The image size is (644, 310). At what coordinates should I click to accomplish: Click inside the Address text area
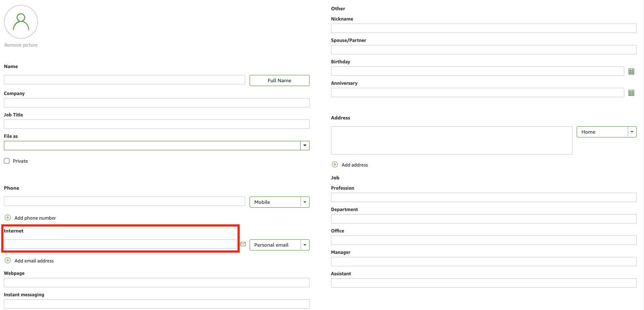(x=451, y=140)
